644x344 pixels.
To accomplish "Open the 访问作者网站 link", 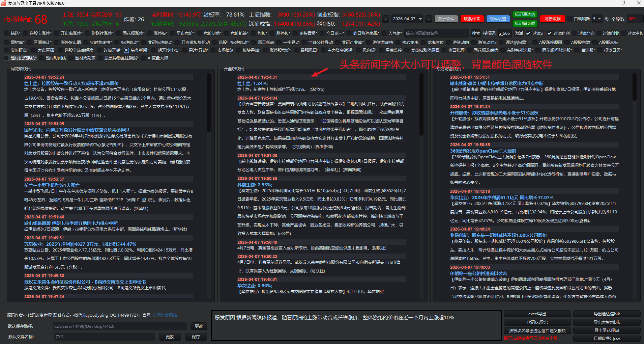I will [x=165, y=315].
